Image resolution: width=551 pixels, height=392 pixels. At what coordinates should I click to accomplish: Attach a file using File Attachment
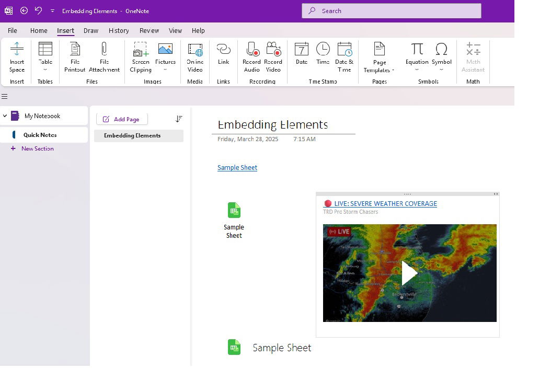[x=104, y=57]
